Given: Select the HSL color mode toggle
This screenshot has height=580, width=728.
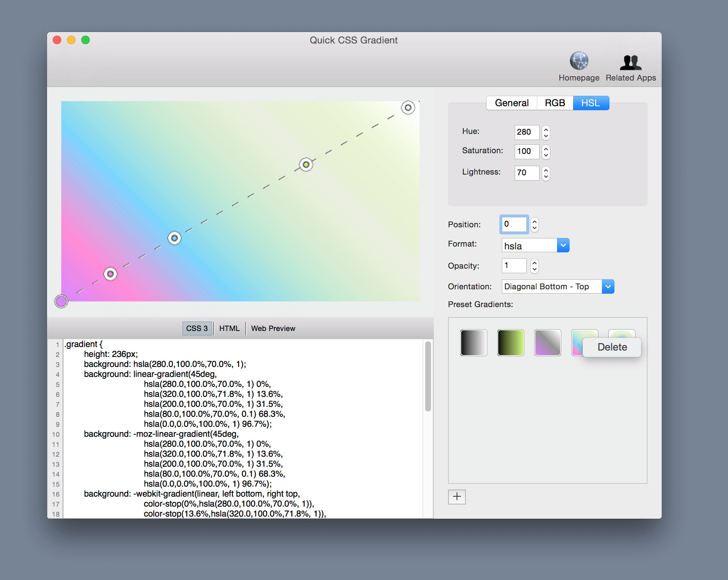Looking at the screenshot, I should point(590,103).
